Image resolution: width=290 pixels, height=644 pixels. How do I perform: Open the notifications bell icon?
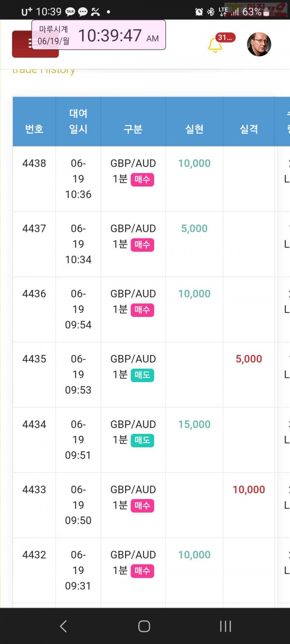[215, 45]
